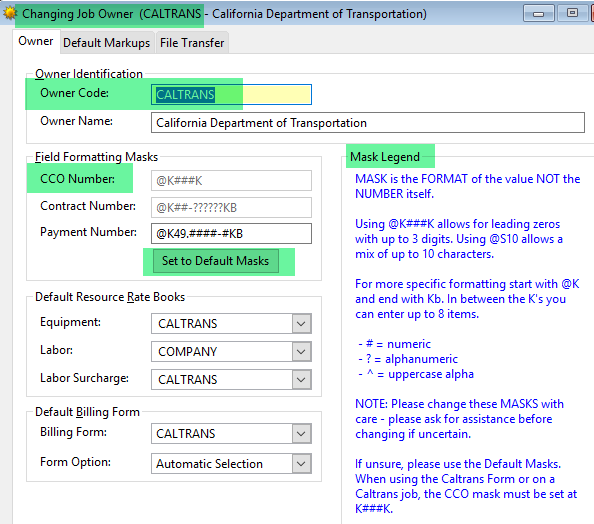
Task: Expand the Labor Surcharge dropdown arrow
Action: pos(302,380)
